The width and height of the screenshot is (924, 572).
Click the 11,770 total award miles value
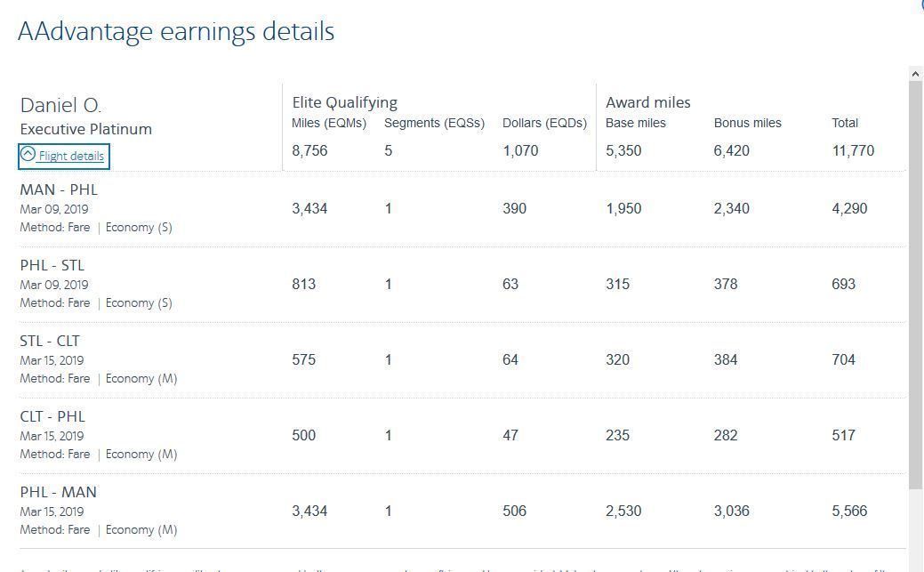click(853, 151)
